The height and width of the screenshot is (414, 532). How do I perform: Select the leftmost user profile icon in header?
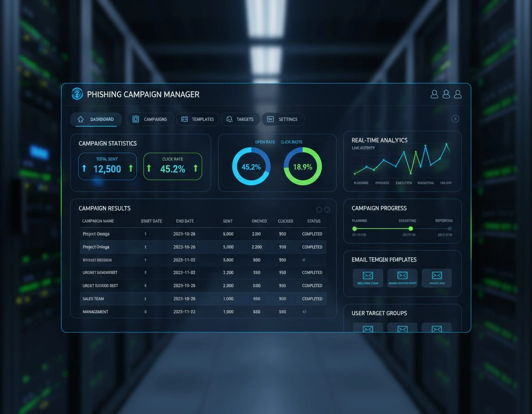coord(434,94)
